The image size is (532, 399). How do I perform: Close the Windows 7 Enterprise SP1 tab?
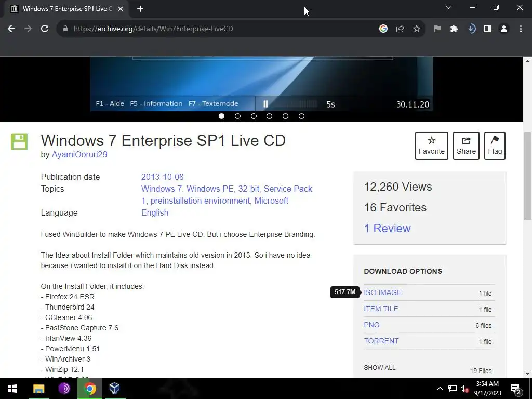pyautogui.click(x=121, y=9)
